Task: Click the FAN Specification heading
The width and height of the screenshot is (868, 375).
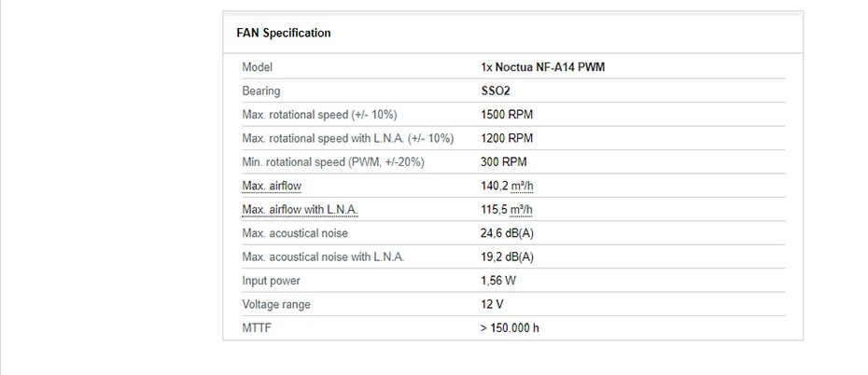Action: pyautogui.click(x=284, y=33)
